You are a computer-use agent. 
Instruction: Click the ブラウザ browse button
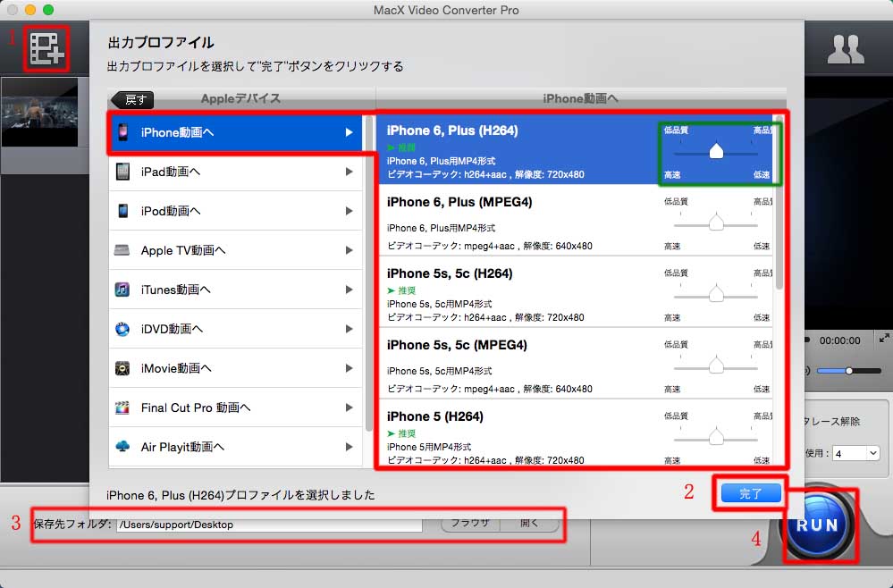(x=470, y=524)
